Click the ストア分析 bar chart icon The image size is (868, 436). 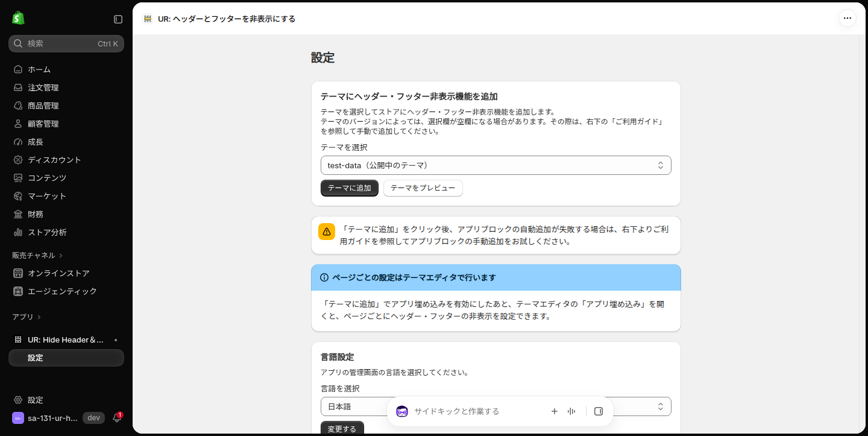click(x=18, y=232)
